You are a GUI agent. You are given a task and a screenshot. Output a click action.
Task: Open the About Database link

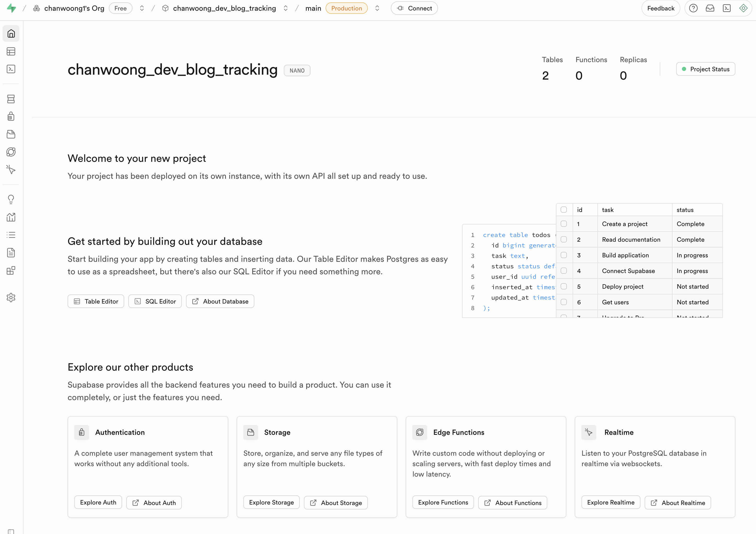pos(220,301)
